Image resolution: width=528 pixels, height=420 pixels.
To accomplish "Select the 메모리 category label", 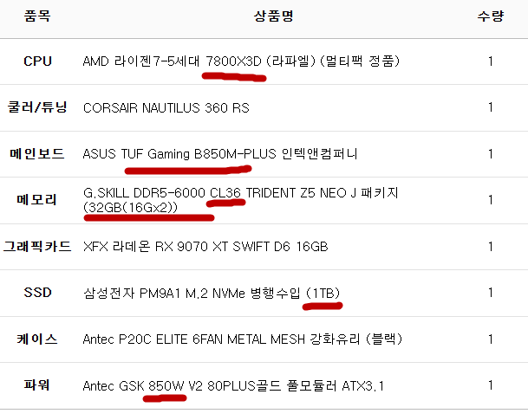I will pos(37,200).
